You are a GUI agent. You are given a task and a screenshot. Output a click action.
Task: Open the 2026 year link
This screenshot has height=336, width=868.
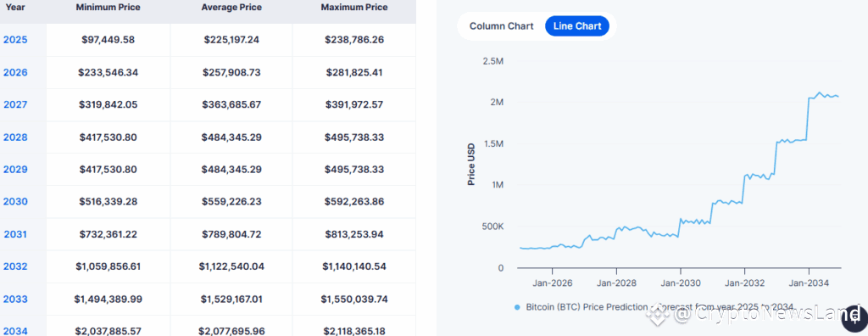point(15,73)
